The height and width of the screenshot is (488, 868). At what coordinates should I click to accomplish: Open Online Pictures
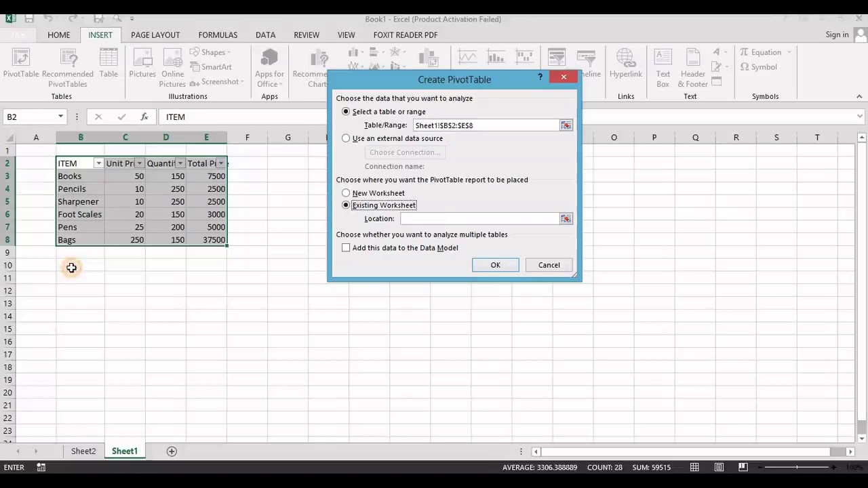(172, 68)
